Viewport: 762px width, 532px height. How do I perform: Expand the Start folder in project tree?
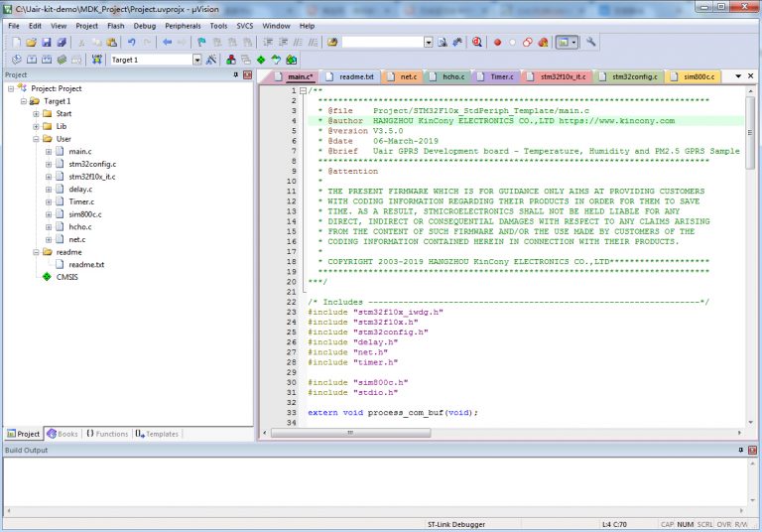(36, 114)
